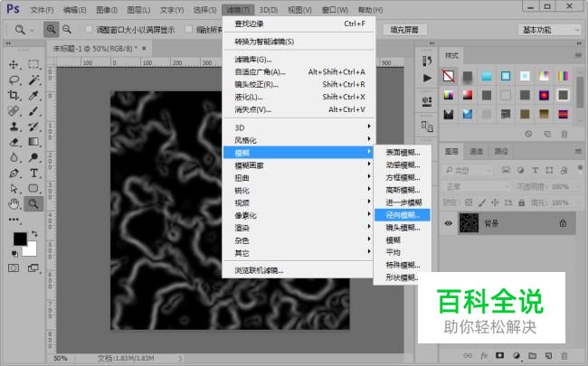588x366 pixels.
Task: Choose 浏览联机滤镜... menu entry
Action: [x=299, y=270]
